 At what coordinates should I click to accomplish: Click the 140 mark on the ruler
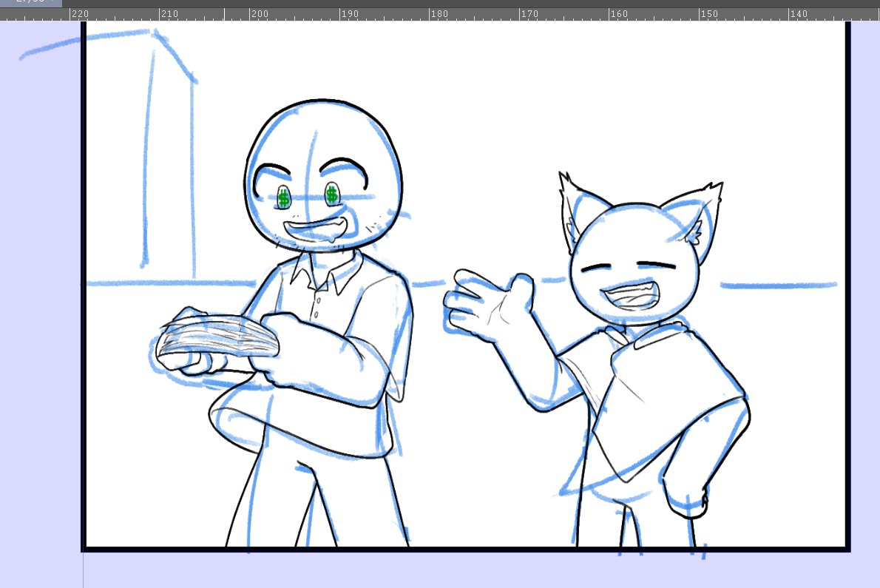click(x=799, y=14)
